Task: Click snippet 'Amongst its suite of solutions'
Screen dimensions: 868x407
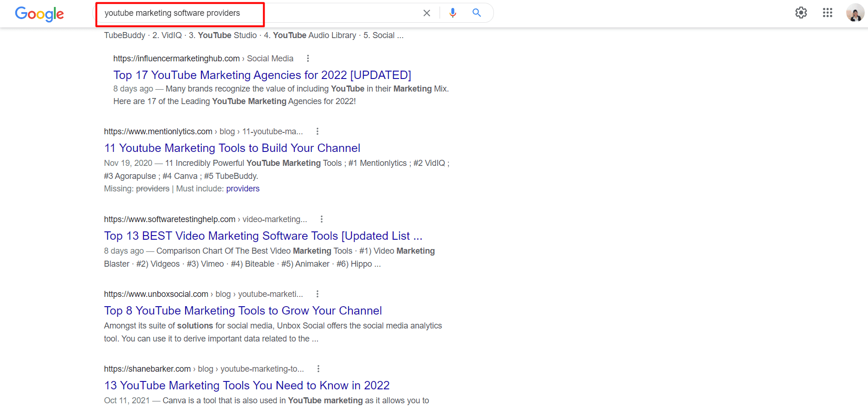Action: tap(158, 326)
